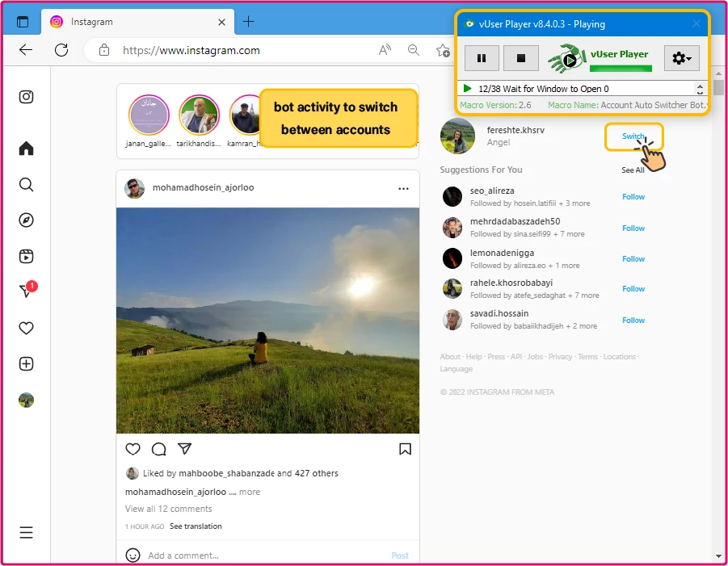View site information via the lock icon
This screenshot has height=566, width=728.
(104, 49)
